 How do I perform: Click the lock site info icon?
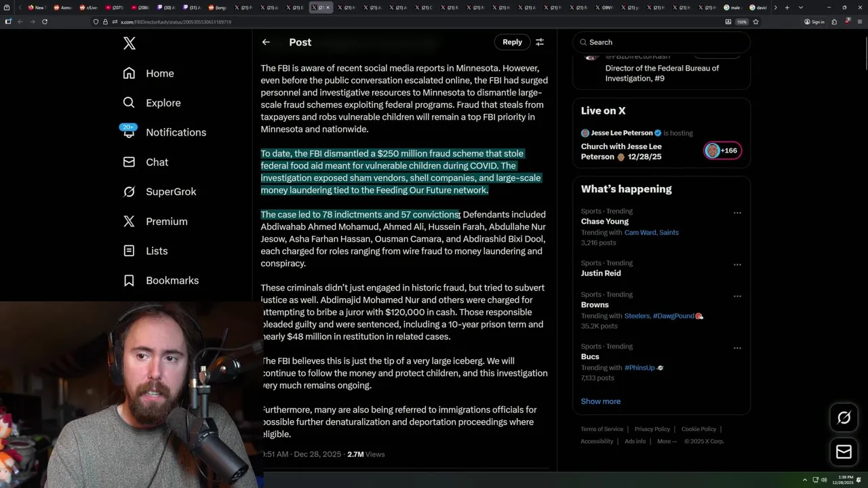[x=105, y=22]
